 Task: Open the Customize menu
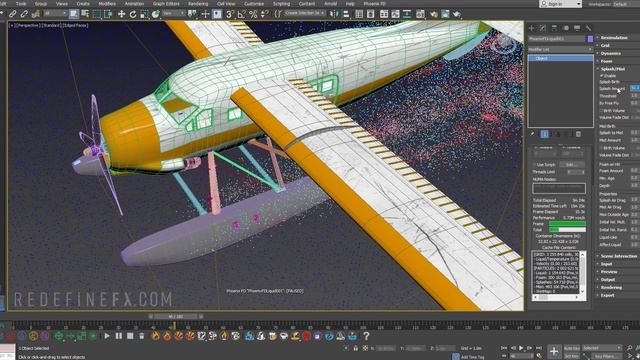[254, 4]
